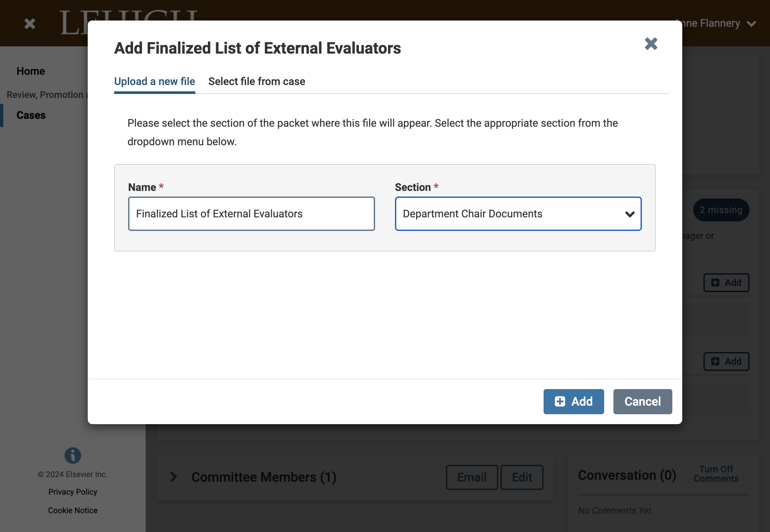This screenshot has width=770, height=532.
Task: Open the Select file from case tab
Action: (257, 81)
